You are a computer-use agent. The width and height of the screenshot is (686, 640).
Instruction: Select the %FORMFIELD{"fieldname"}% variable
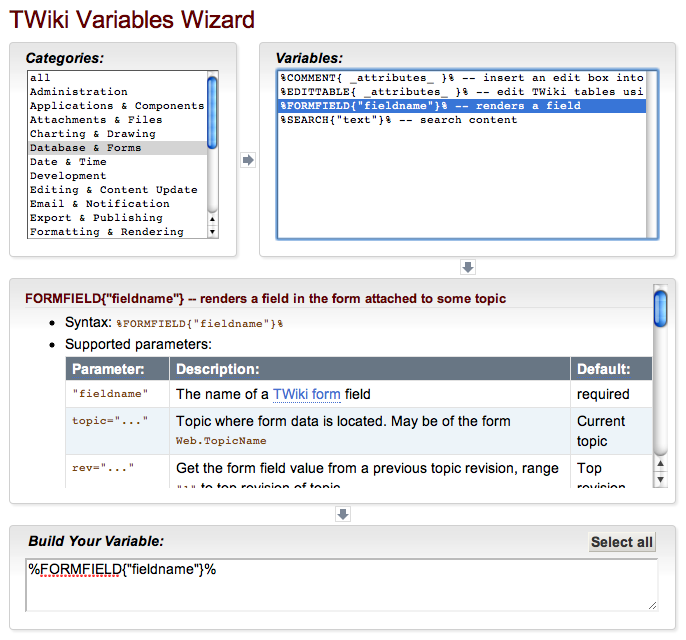coord(462,106)
